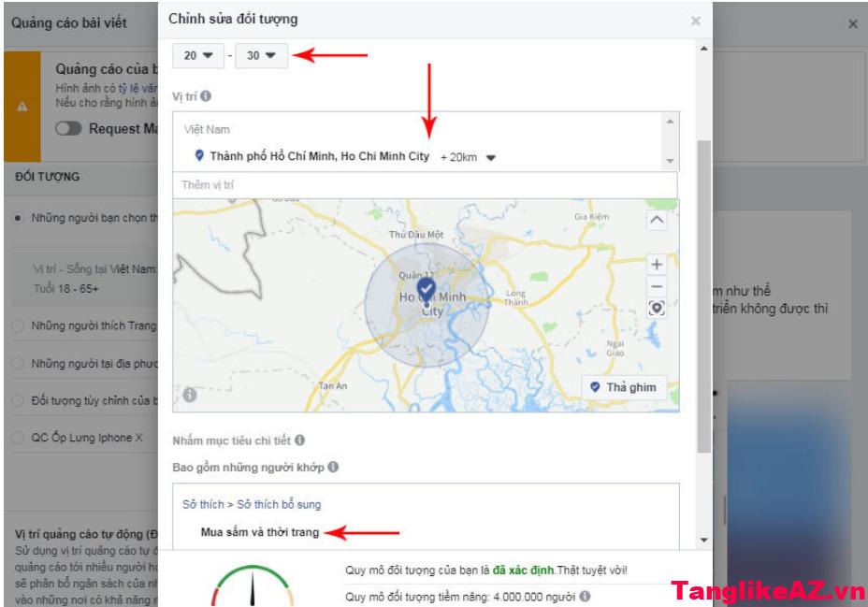
Task: Open the +20km radius dropdown
Action: pyautogui.click(x=468, y=157)
